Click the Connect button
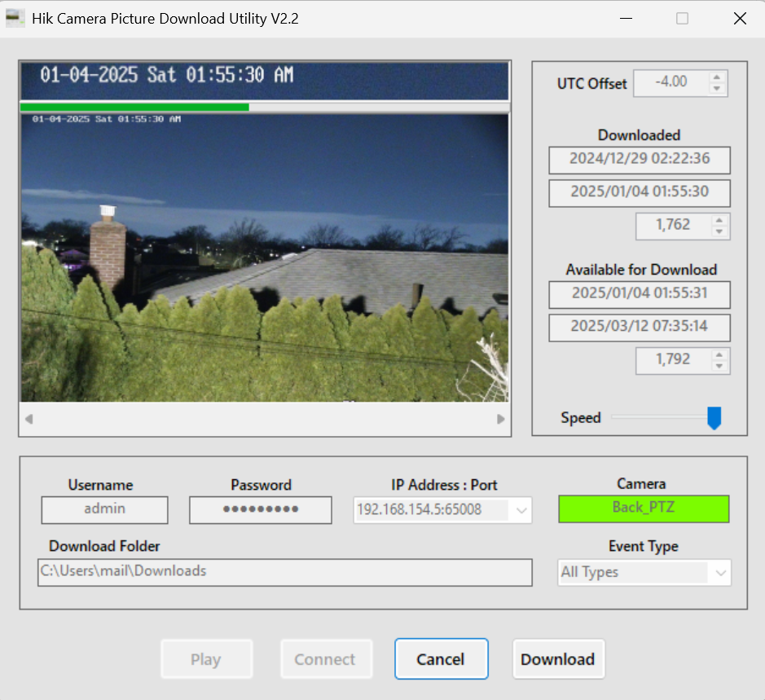This screenshot has width=765, height=700. coord(326,658)
